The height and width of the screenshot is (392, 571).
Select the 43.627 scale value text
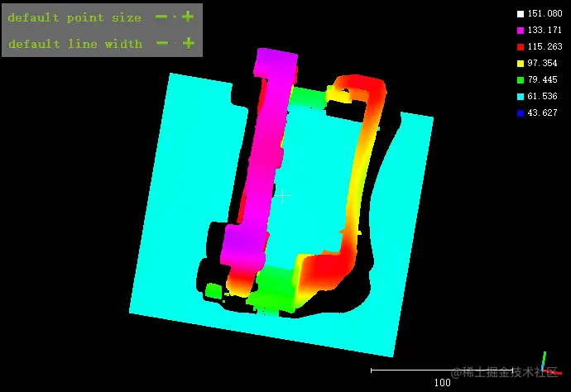(542, 112)
